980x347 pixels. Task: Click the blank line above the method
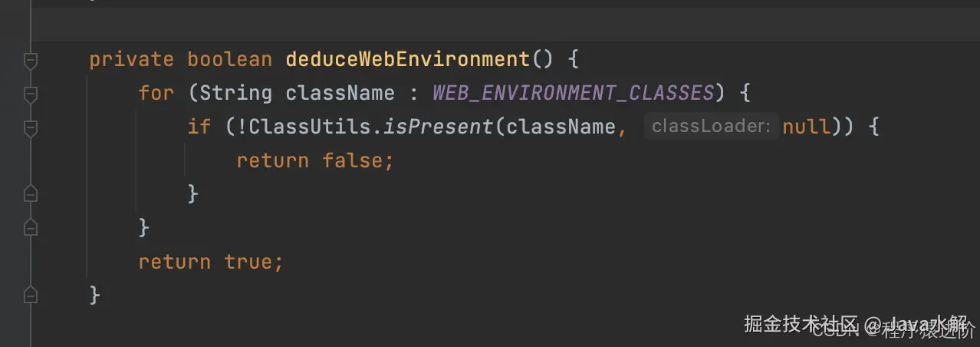[x=460, y=28]
